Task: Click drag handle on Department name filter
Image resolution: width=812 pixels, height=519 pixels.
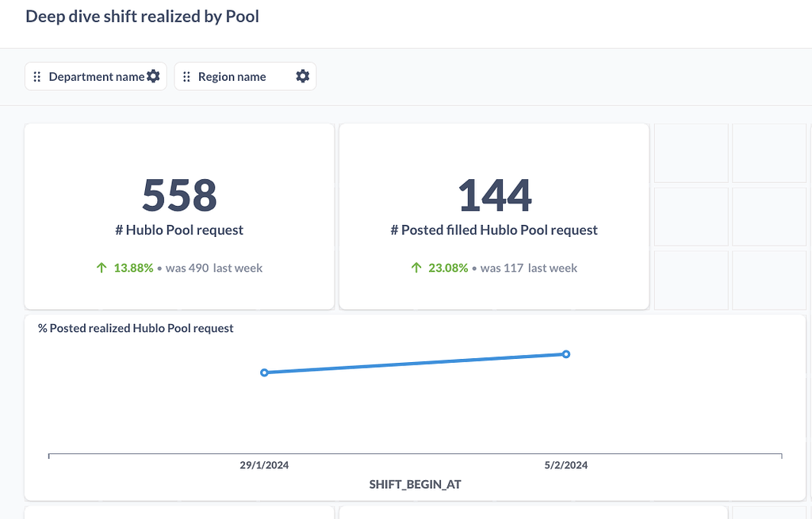Action: pos(37,76)
